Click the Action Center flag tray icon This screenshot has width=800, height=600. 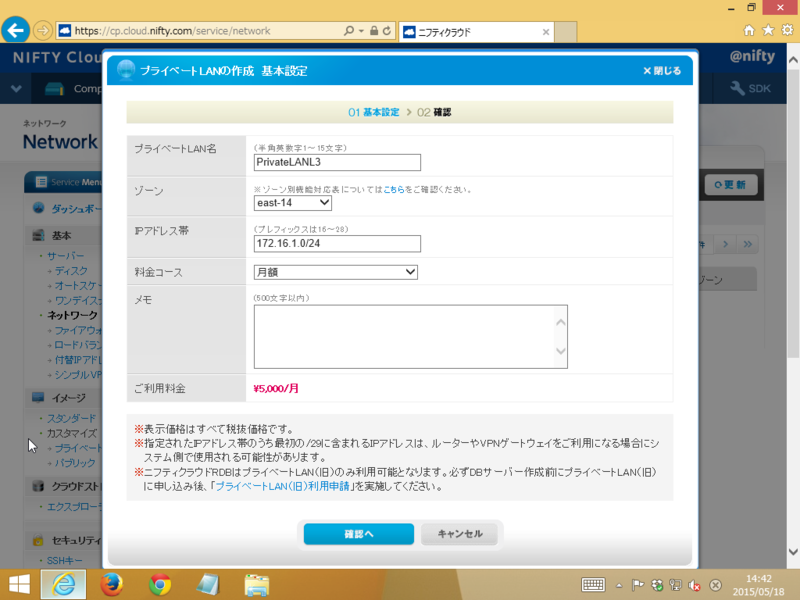(638, 585)
